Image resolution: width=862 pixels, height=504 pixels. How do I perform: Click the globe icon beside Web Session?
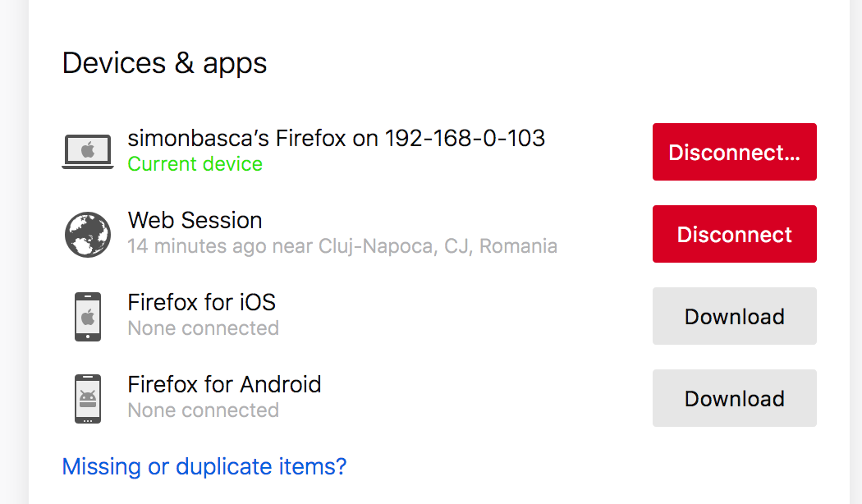(88, 234)
